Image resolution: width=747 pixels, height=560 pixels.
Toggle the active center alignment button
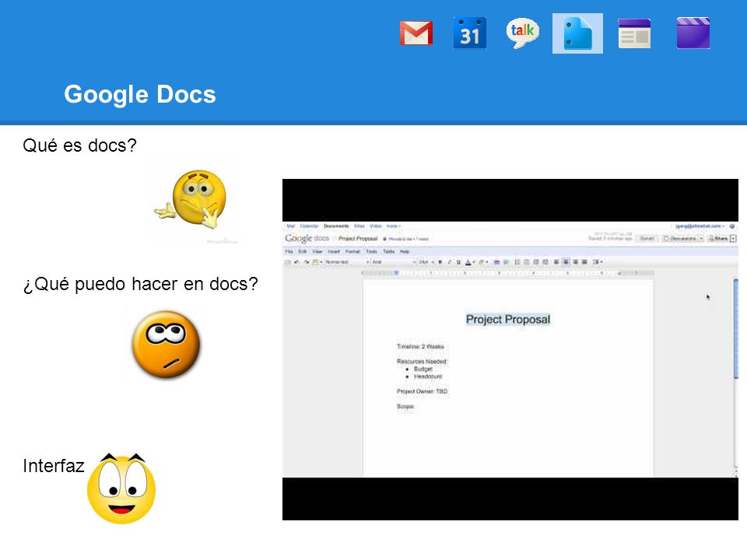pos(566,262)
